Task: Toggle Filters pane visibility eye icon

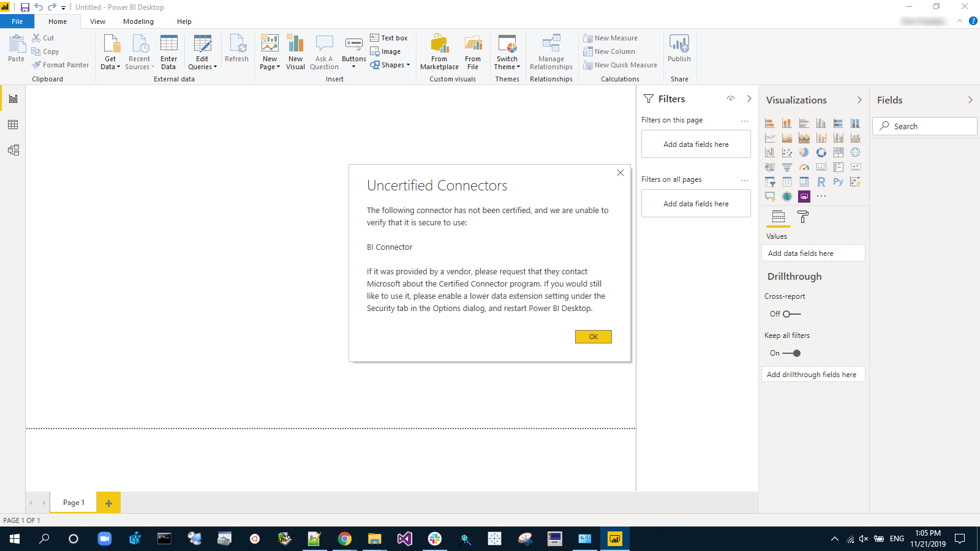Action: coord(731,99)
